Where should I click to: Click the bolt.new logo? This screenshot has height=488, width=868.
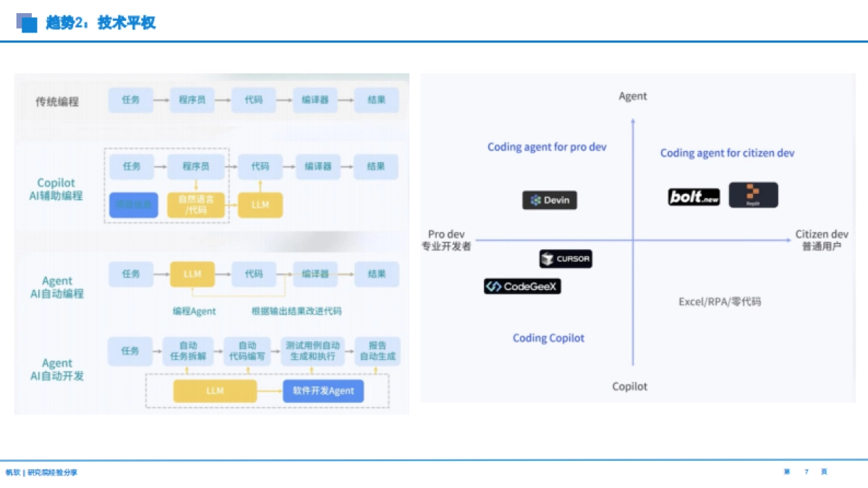694,197
